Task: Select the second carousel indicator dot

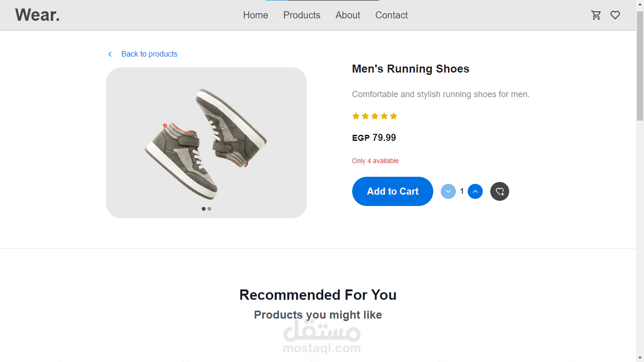Action: coord(209,208)
